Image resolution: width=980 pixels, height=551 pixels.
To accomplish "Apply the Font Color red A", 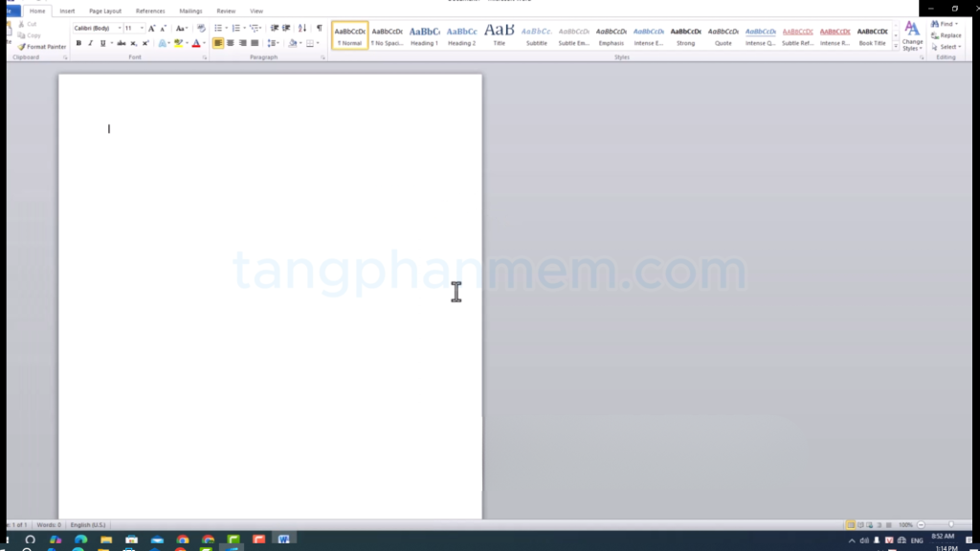I will 195,43.
